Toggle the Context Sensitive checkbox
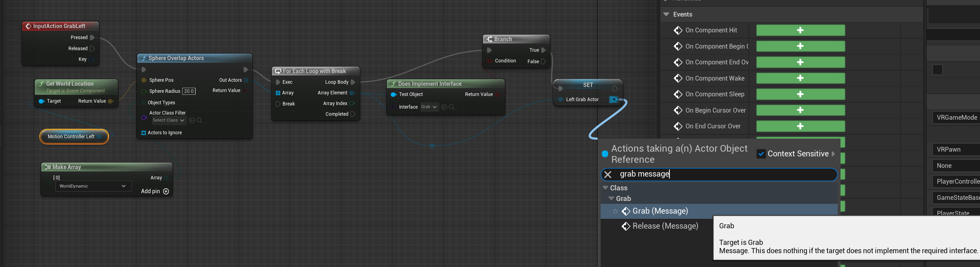This screenshot has height=267, width=980. 761,154
